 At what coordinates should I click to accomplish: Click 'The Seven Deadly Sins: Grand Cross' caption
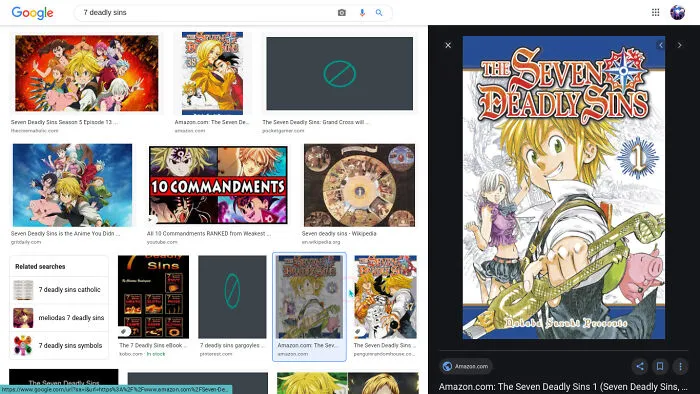pos(315,122)
